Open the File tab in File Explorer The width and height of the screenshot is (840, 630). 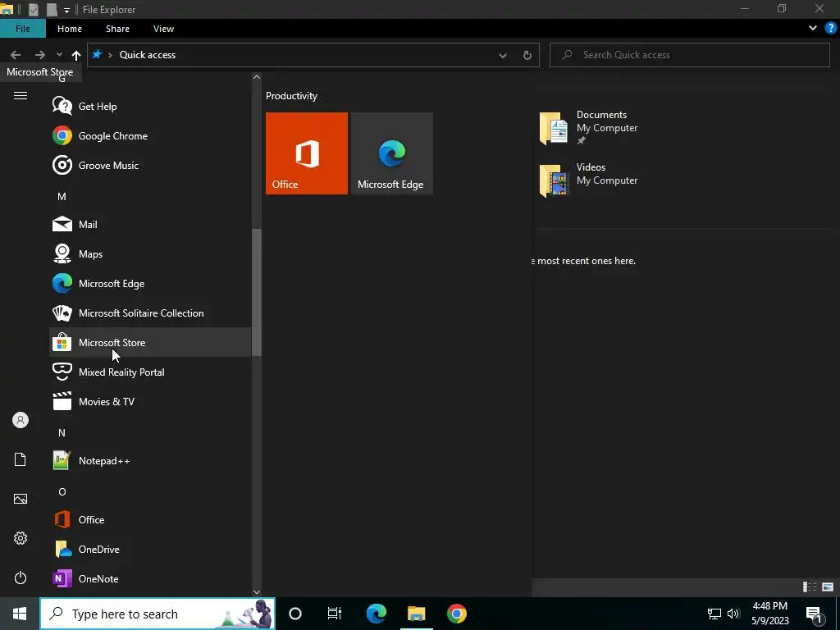[22, 29]
